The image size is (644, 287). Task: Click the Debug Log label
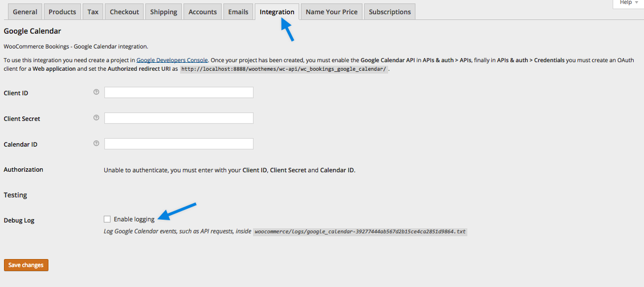tap(19, 220)
